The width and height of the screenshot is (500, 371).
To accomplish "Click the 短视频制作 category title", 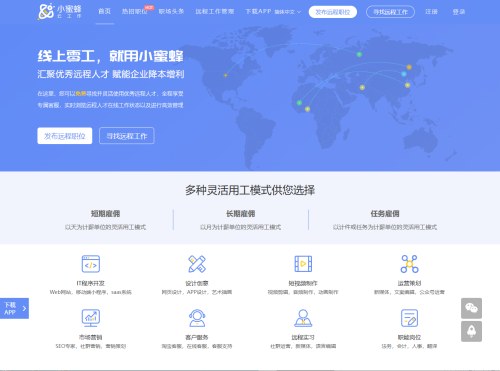I will coord(303,283).
